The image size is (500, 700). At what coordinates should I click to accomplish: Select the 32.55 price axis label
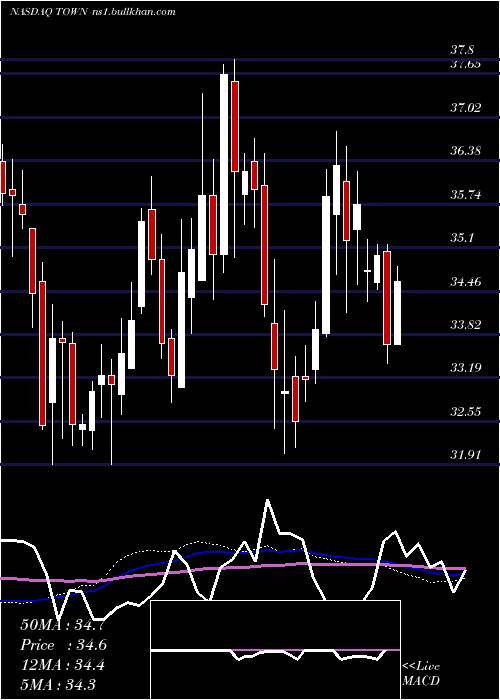tap(466, 411)
